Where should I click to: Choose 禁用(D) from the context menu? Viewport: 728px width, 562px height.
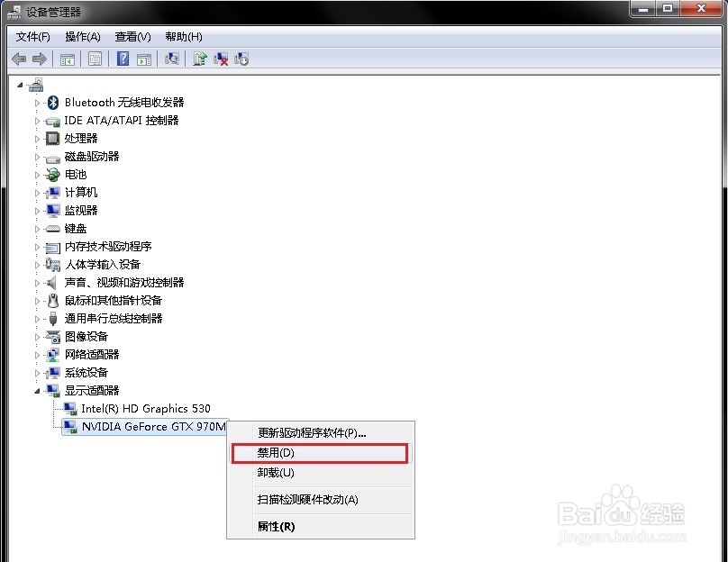point(320,453)
